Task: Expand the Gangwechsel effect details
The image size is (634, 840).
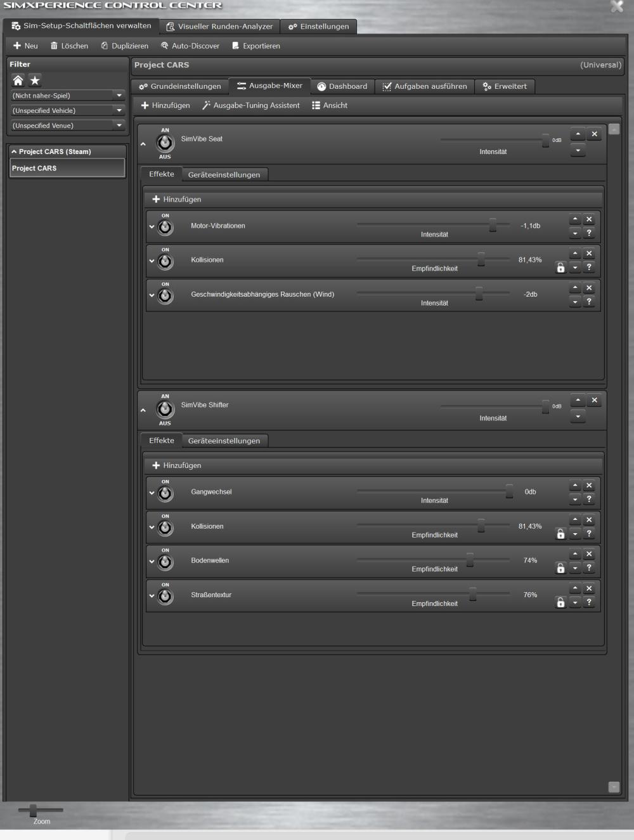Action: [152, 493]
